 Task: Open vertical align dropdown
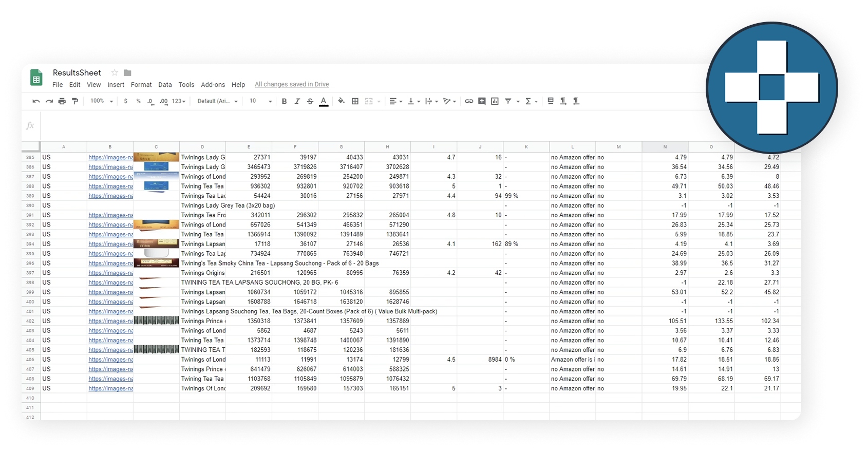(413, 101)
